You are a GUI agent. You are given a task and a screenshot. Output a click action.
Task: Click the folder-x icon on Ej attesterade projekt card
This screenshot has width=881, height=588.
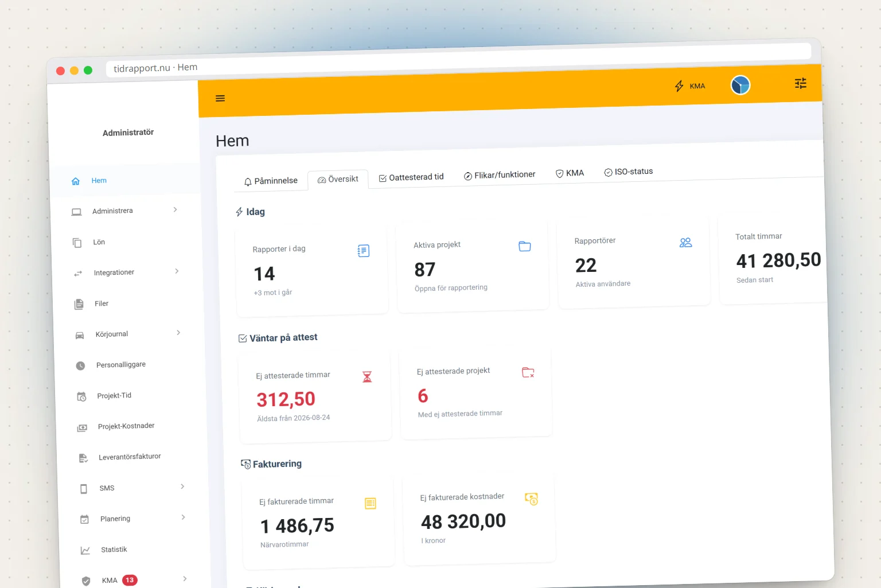(x=528, y=372)
